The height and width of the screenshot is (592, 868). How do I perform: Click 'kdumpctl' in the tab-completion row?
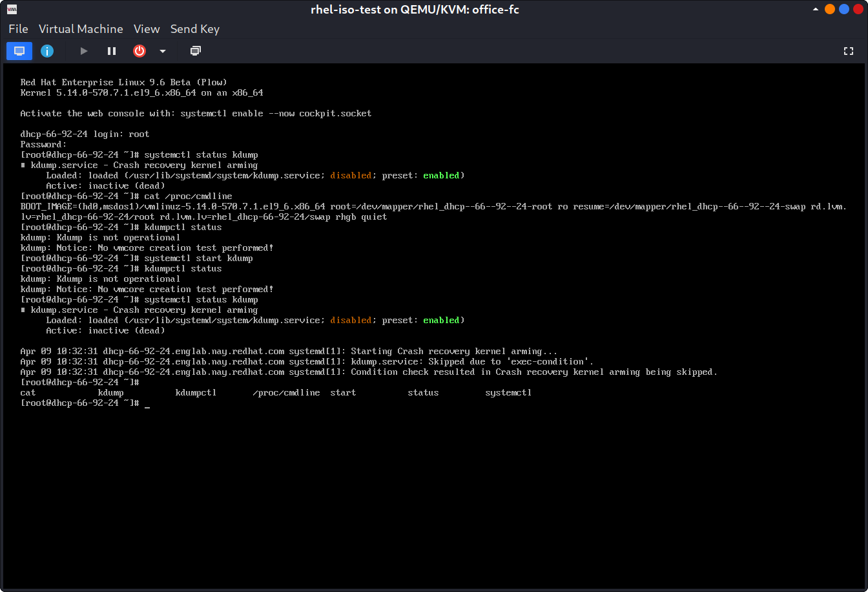[x=196, y=392]
